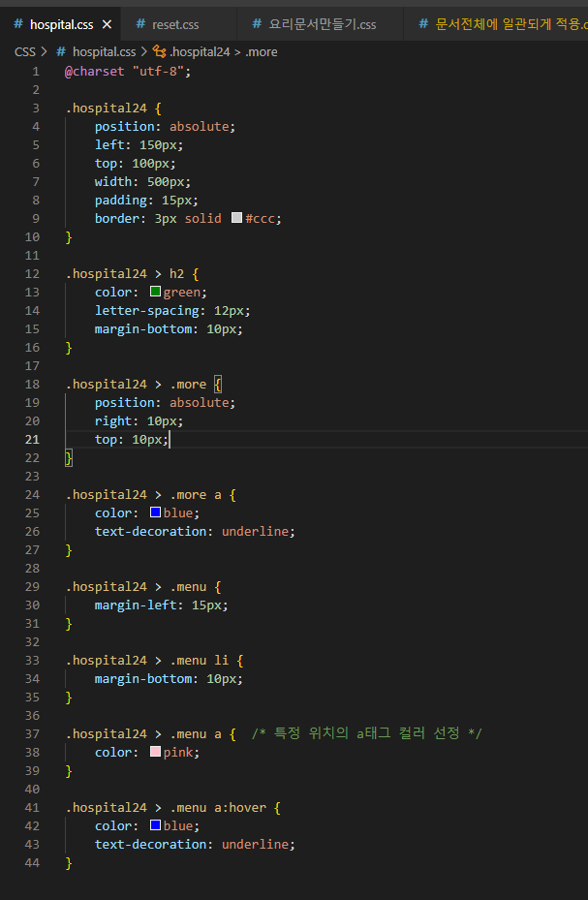Open the blue color swatch on line 42
This screenshot has width=588, height=900.
point(155,825)
